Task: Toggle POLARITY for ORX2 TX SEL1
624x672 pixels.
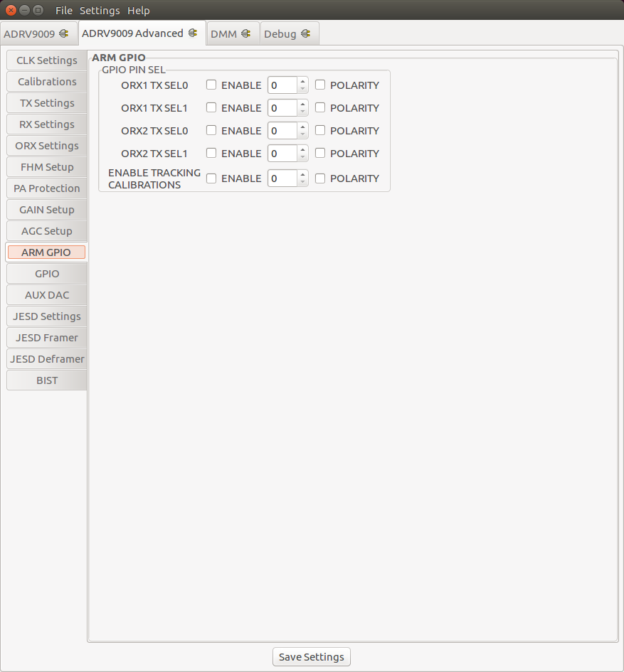Action: [x=319, y=153]
